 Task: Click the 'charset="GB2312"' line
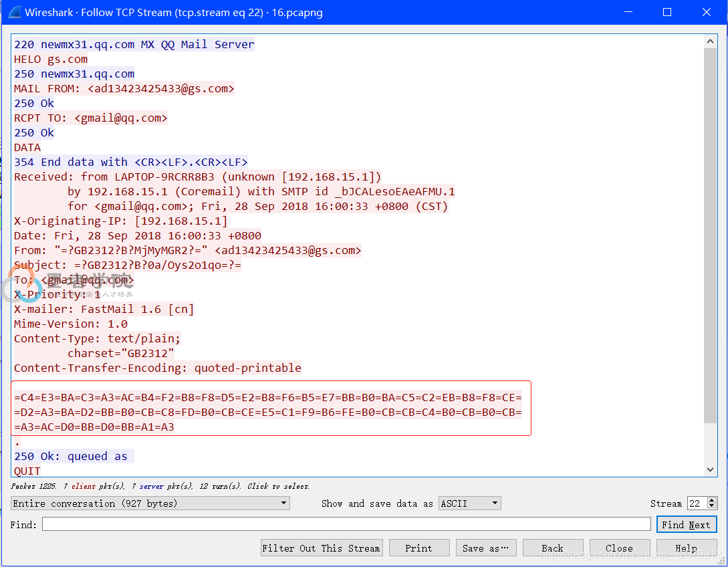121,354
